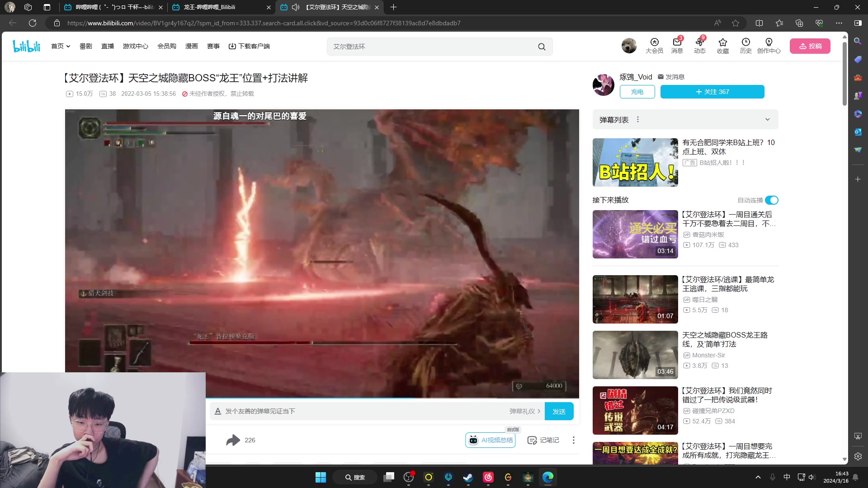Open the 创作中心 creator center icon
Screen dimensions: 868x488
pos(769,46)
